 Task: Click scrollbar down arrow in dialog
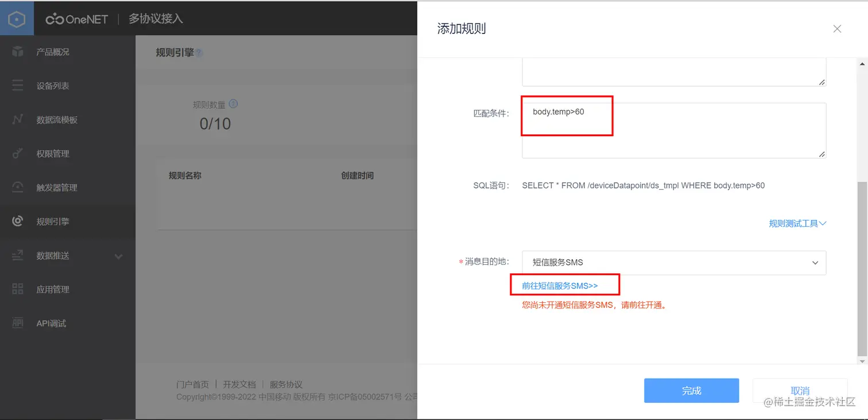[862, 360]
